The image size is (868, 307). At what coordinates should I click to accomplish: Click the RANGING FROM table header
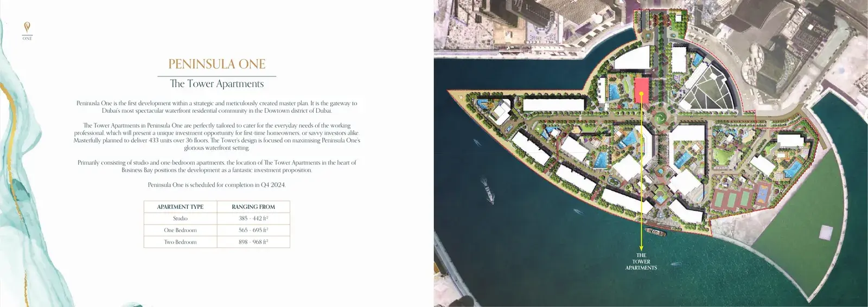coord(253,207)
